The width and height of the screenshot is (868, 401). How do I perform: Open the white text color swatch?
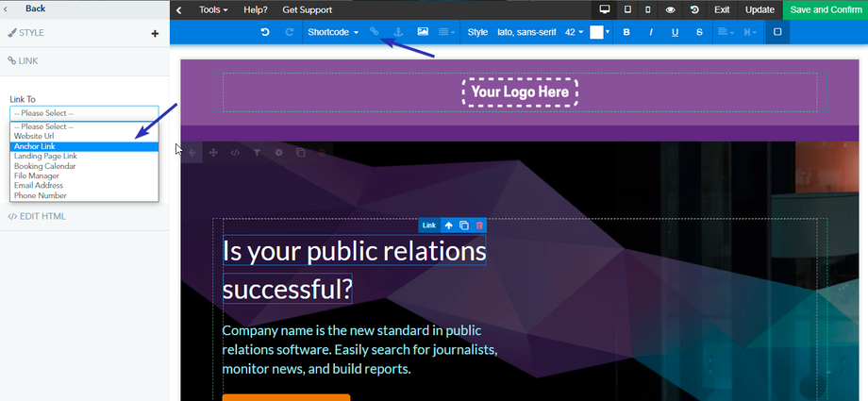(x=597, y=32)
